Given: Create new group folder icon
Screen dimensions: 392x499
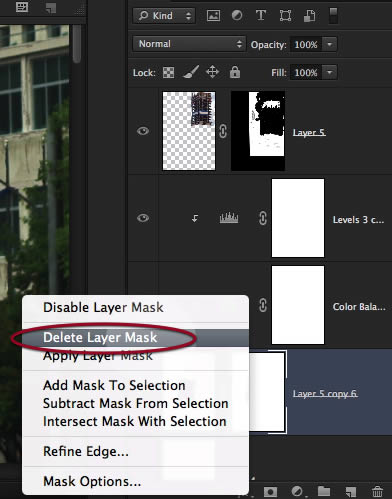Looking at the screenshot, I should tap(324, 491).
